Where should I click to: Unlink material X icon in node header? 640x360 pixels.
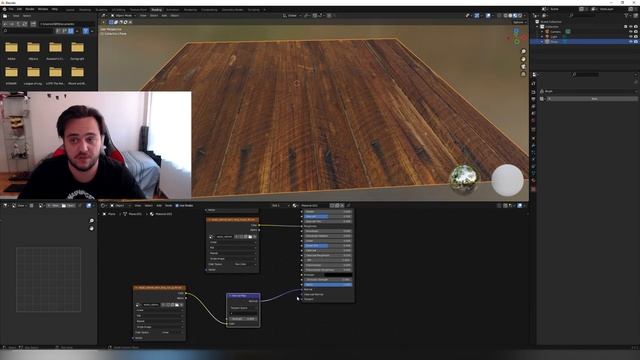(342, 205)
